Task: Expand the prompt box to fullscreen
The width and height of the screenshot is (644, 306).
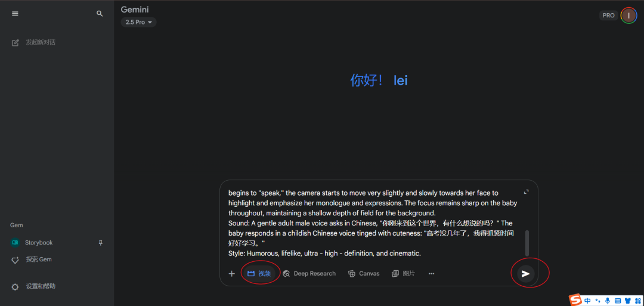Action: 527,192
